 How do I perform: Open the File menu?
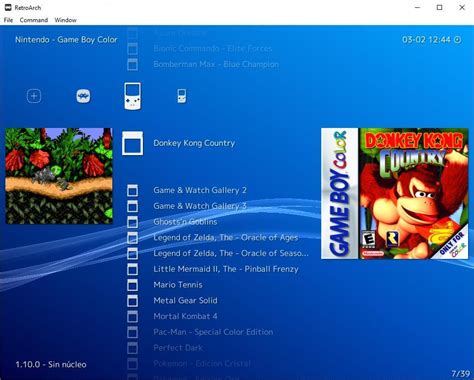pos(8,20)
